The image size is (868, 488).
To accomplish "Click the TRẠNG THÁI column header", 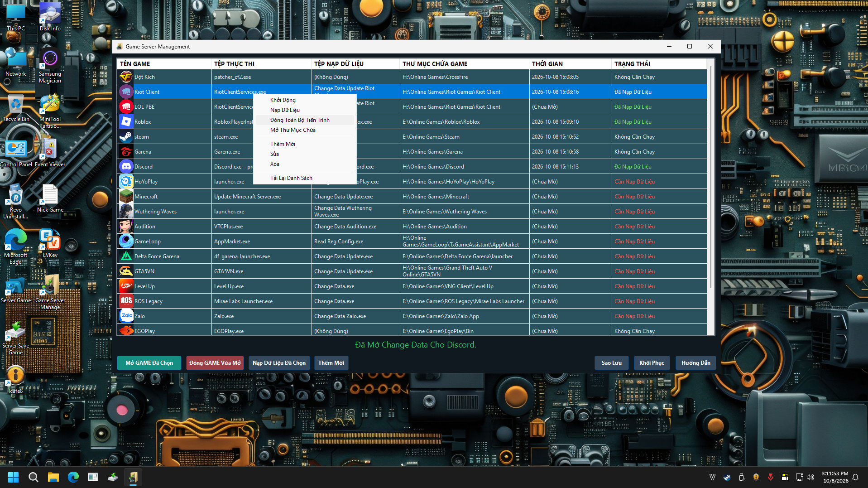I will click(x=659, y=64).
